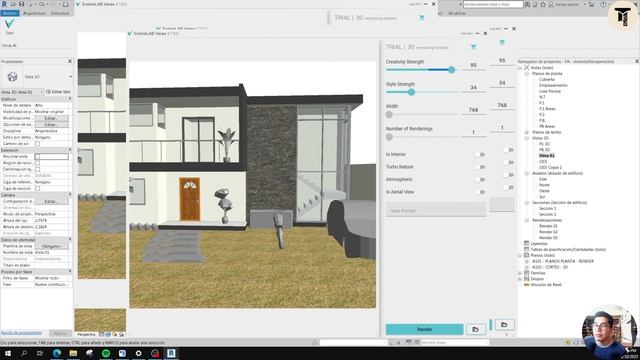
Task: Click the Open file icon in quick access toolbar
Action: (13, 4)
